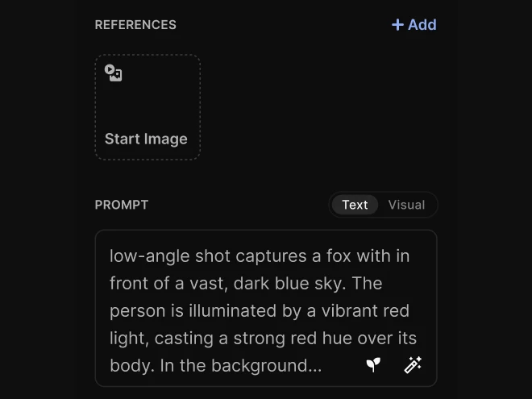Click the plus icon next to Add
The image size is (532, 399).
pyautogui.click(x=397, y=25)
